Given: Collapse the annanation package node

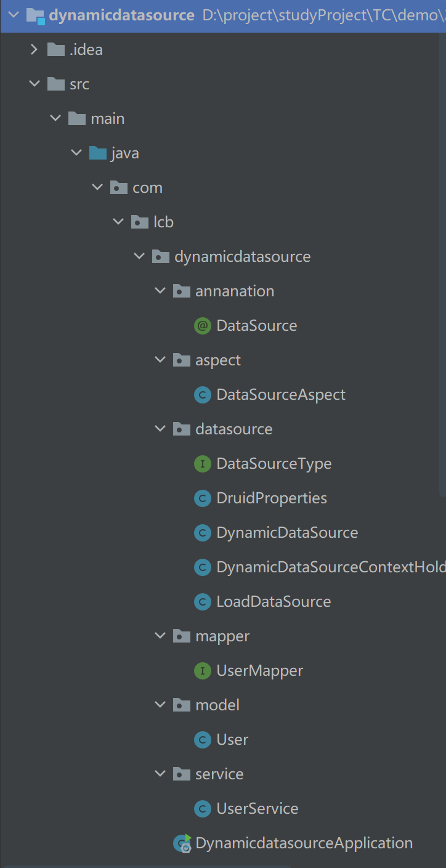Looking at the screenshot, I should pyautogui.click(x=160, y=291).
